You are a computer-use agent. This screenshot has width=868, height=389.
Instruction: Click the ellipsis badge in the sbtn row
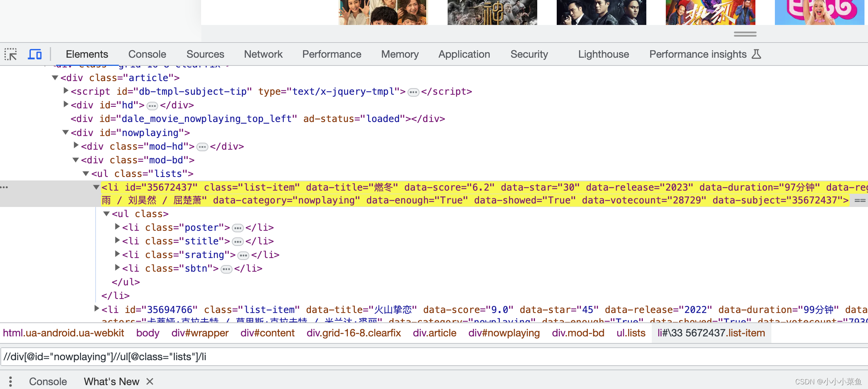tap(226, 269)
